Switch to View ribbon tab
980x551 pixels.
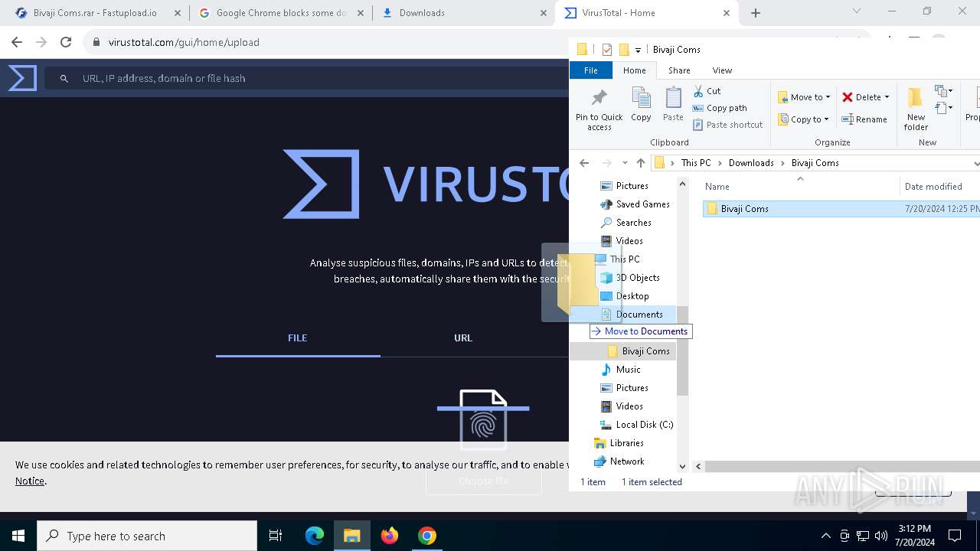coord(722,70)
